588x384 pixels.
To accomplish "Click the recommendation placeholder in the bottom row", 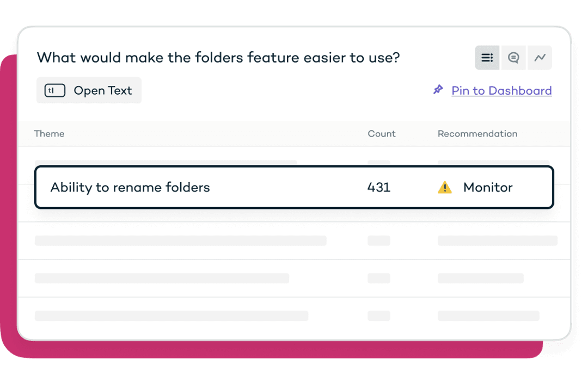I will (x=488, y=316).
